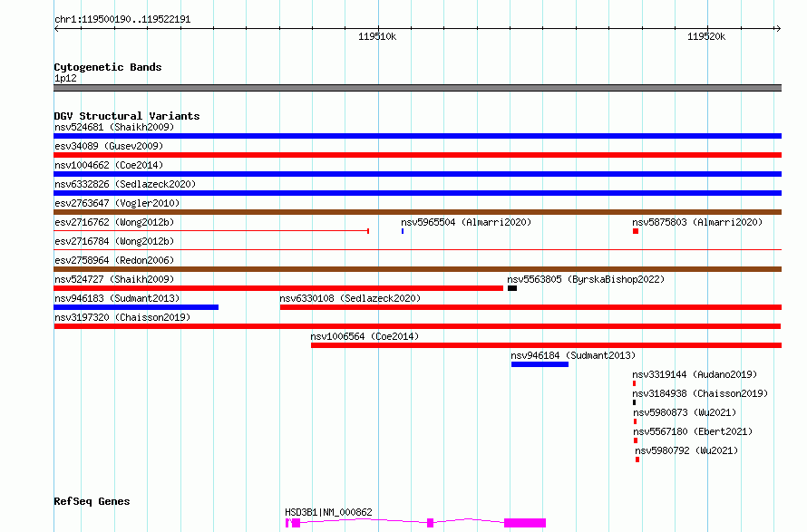Click the nsv5980792 (Wu2021) red marker
The width and height of the screenshot is (807, 532).
click(x=637, y=459)
